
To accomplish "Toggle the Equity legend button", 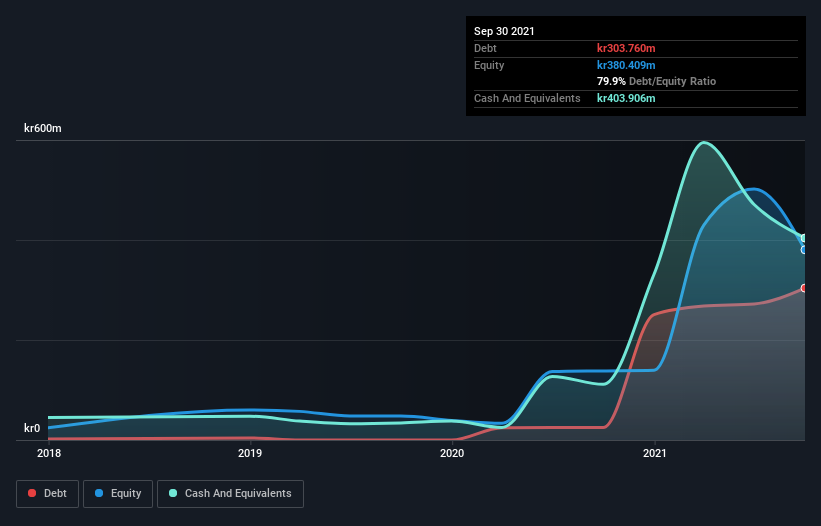I will click(118, 494).
